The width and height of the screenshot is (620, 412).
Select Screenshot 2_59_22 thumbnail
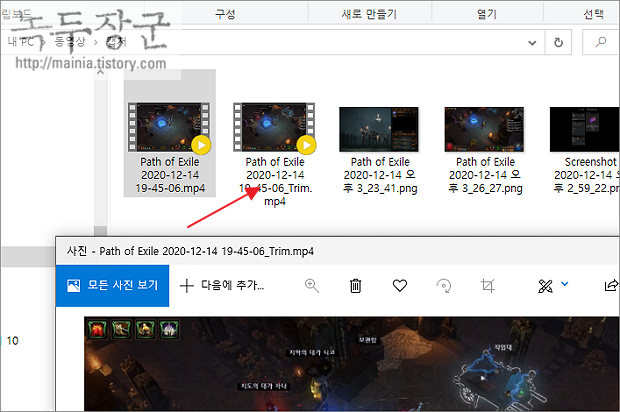pos(584,129)
